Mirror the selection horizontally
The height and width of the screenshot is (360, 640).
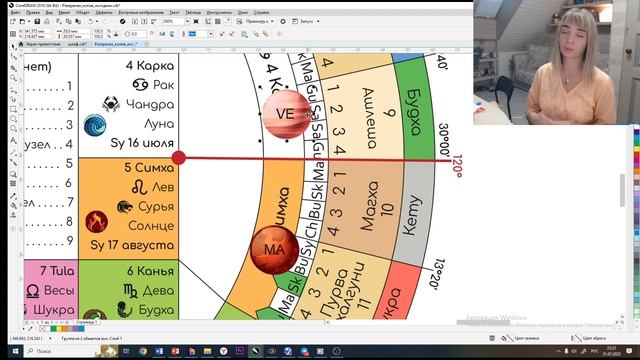click(x=162, y=34)
